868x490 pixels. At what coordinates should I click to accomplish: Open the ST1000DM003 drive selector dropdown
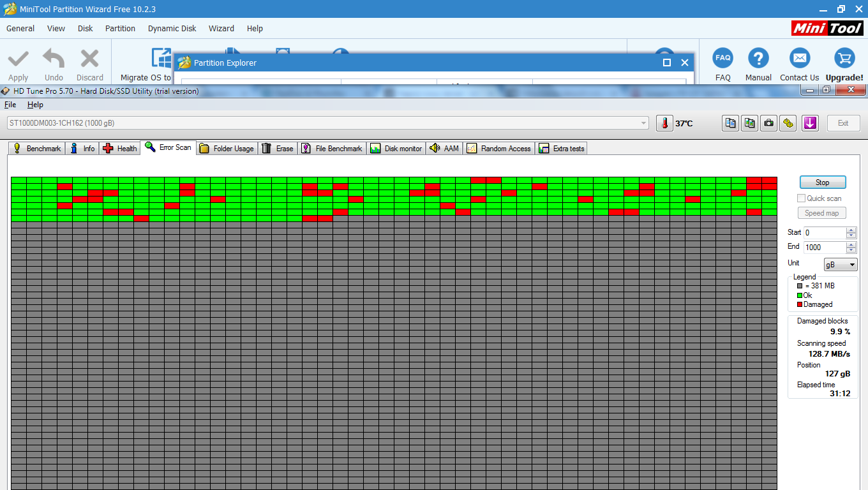coord(327,123)
